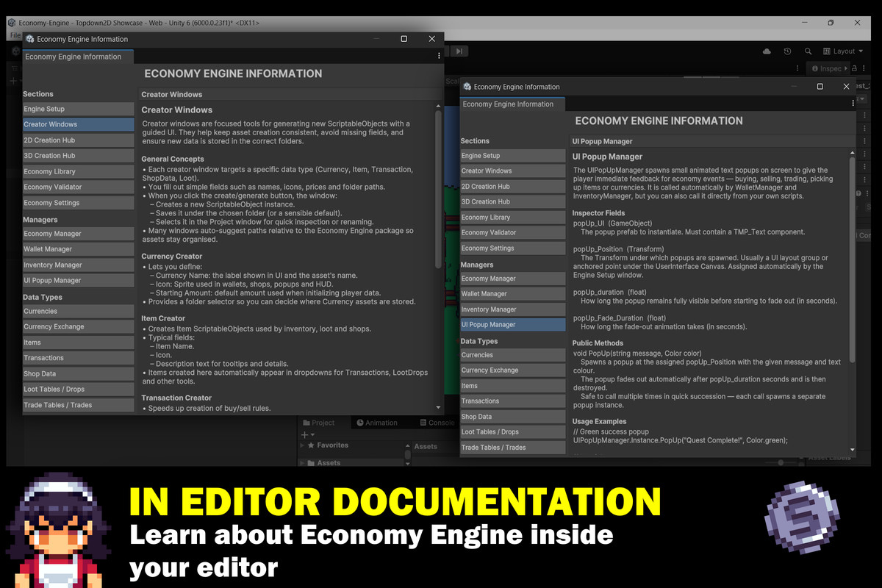The image size is (882, 588).
Task: Open the File menu in Unity
Action: click(15, 35)
